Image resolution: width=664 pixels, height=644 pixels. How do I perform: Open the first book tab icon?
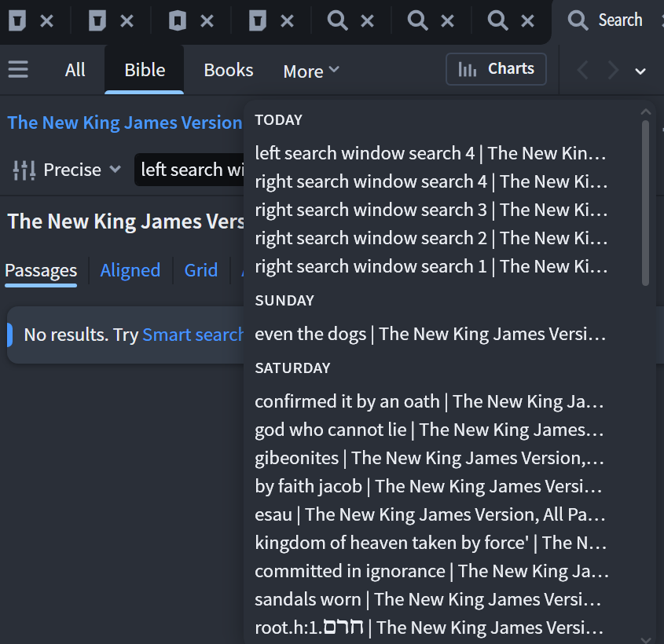pyautogui.click(x=17, y=20)
